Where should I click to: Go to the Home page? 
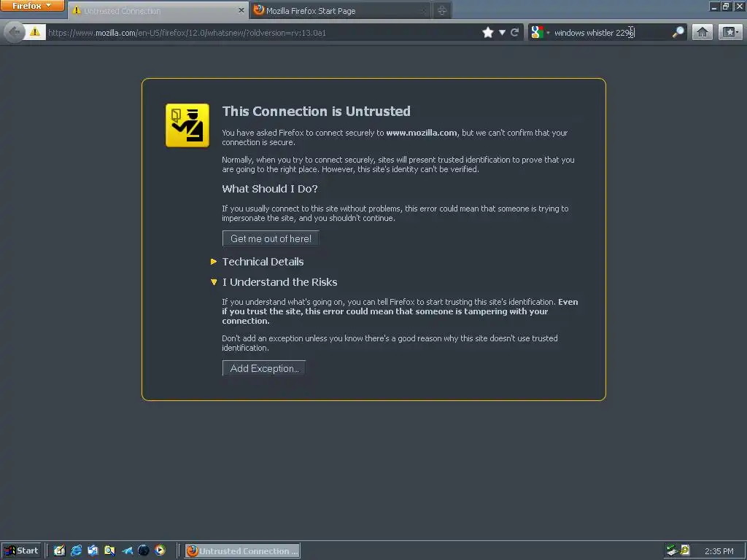703,32
